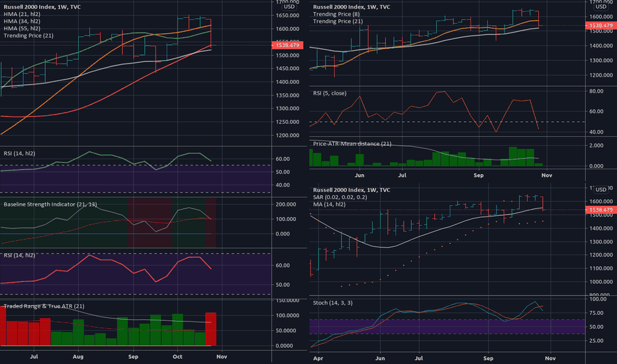Select the HMA (21, hl2) indicator legend

click(x=22, y=14)
